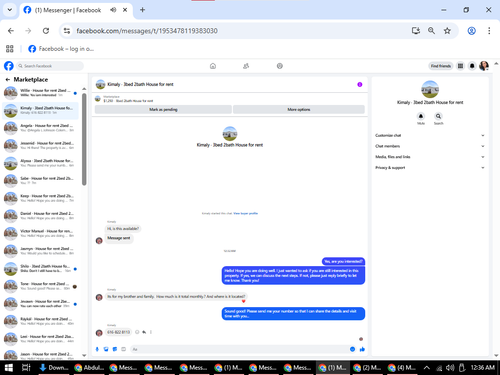Screen dimensions: 500x375
Task: Mute the Messenger tab audio icon
Action: tap(113, 10)
